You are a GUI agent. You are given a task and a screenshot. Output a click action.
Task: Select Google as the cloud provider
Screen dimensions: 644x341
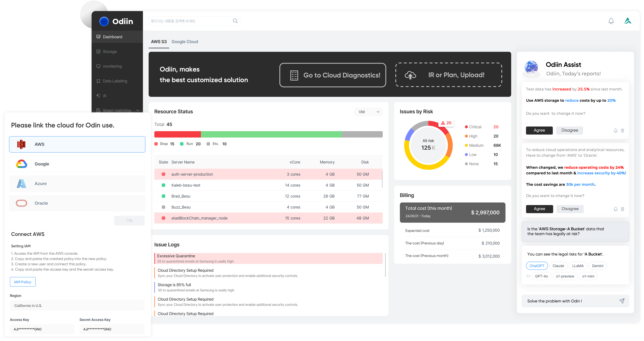[77, 164]
